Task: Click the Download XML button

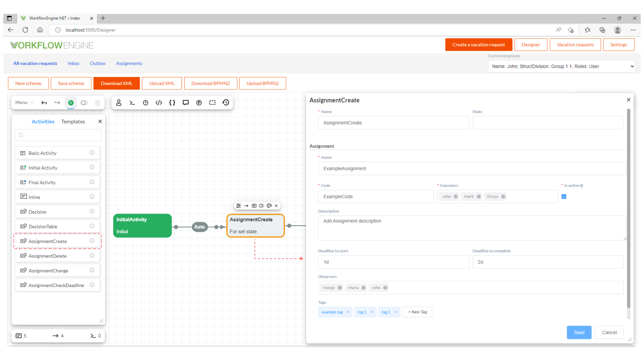Action: [x=116, y=83]
